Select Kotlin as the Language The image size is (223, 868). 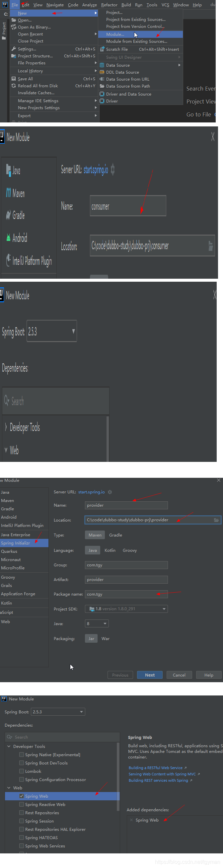point(110,550)
